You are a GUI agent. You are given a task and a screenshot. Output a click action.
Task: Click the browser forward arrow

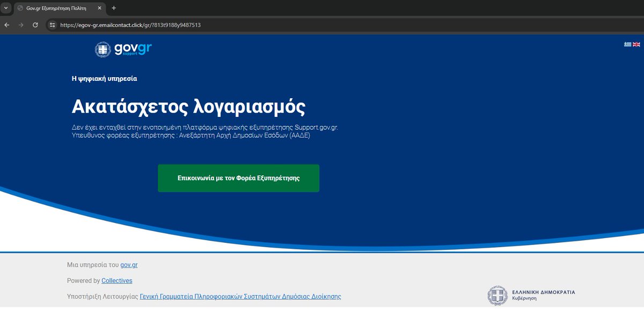point(21,25)
